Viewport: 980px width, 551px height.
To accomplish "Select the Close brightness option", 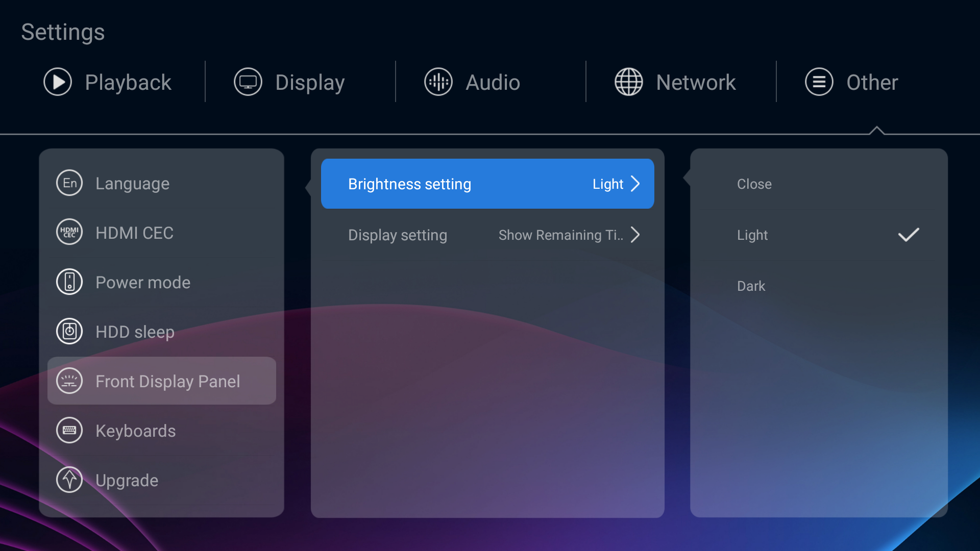I will point(754,184).
